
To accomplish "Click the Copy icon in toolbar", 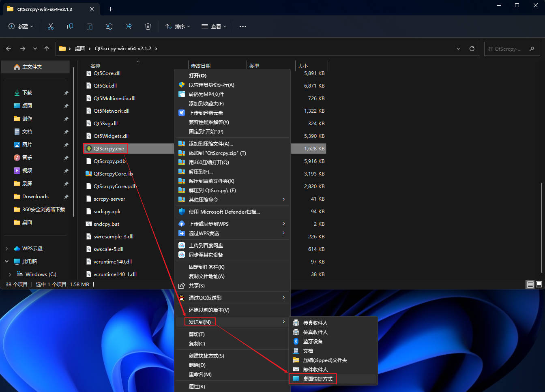I will click(70, 26).
